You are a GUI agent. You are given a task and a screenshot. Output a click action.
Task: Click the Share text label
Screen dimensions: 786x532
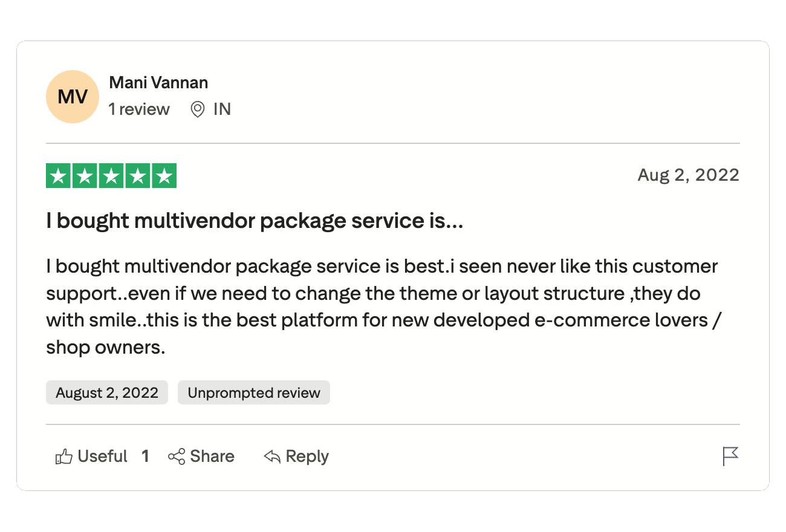click(212, 456)
